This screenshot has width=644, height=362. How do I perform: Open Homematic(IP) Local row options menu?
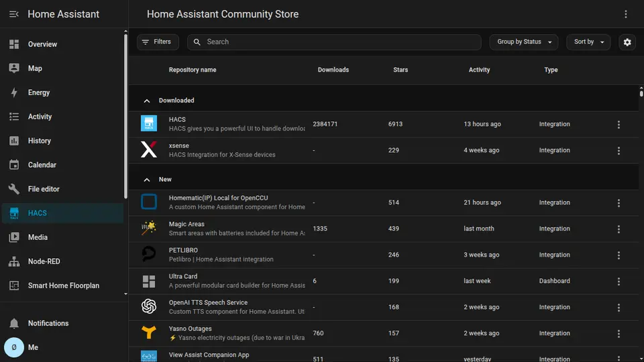pos(619,202)
